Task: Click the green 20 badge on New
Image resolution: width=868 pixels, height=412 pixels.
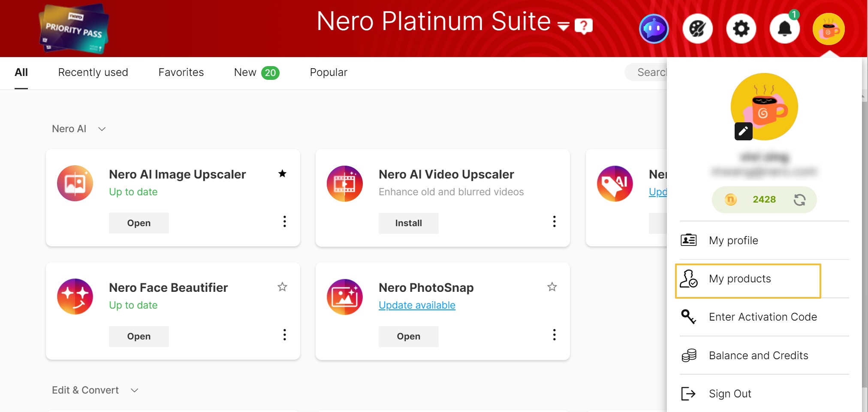Action: (270, 73)
